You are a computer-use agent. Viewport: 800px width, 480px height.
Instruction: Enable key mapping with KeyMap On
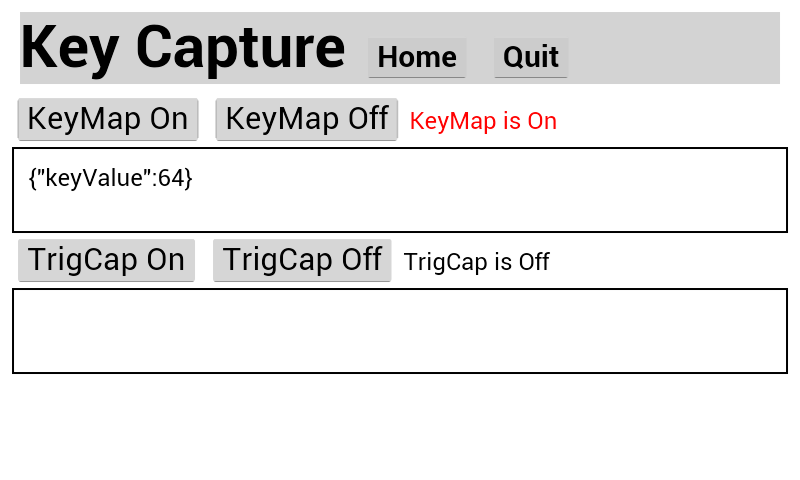pos(108,119)
